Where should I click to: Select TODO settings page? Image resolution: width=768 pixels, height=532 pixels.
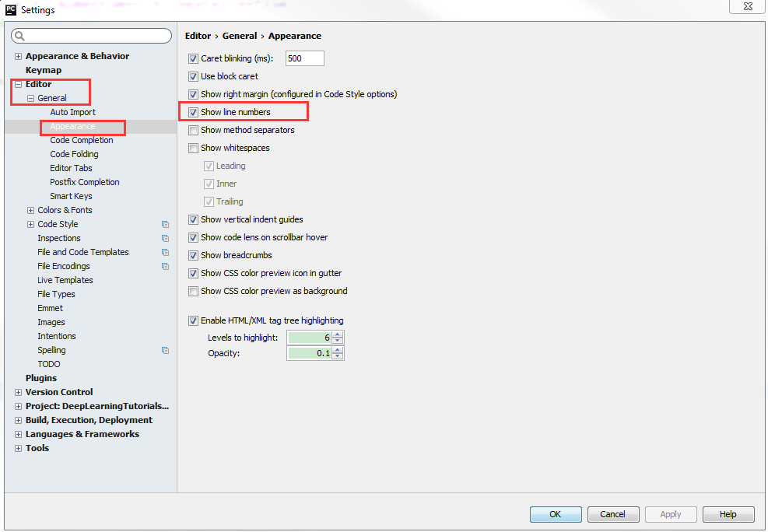[49, 364]
